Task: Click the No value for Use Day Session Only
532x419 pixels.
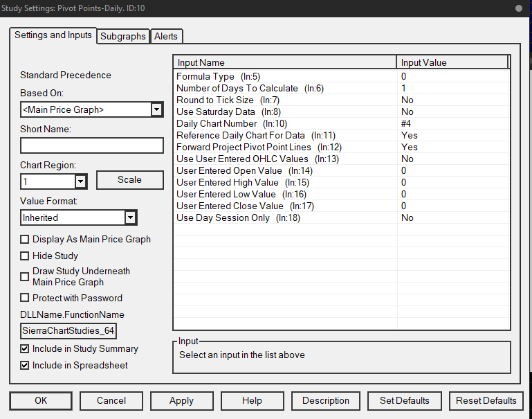Action: 407,217
